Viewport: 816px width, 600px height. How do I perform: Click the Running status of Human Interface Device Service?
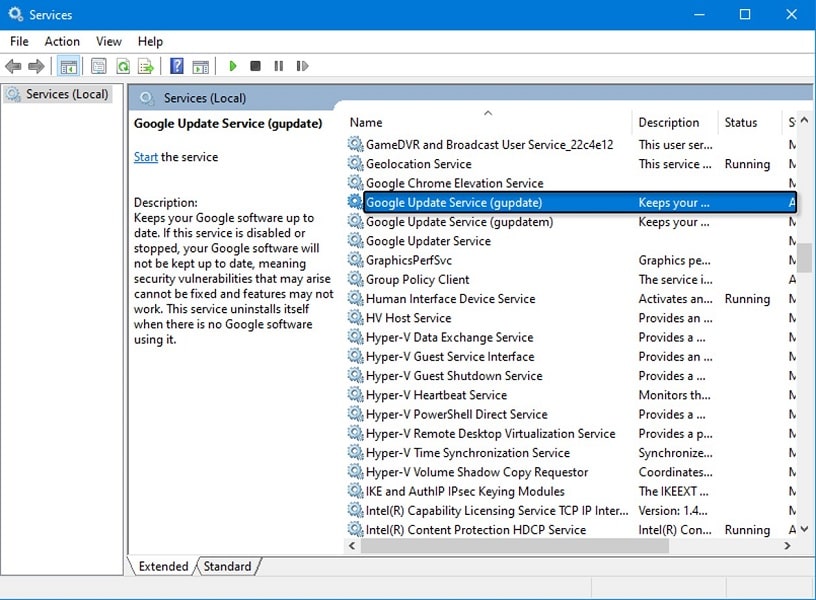(747, 298)
